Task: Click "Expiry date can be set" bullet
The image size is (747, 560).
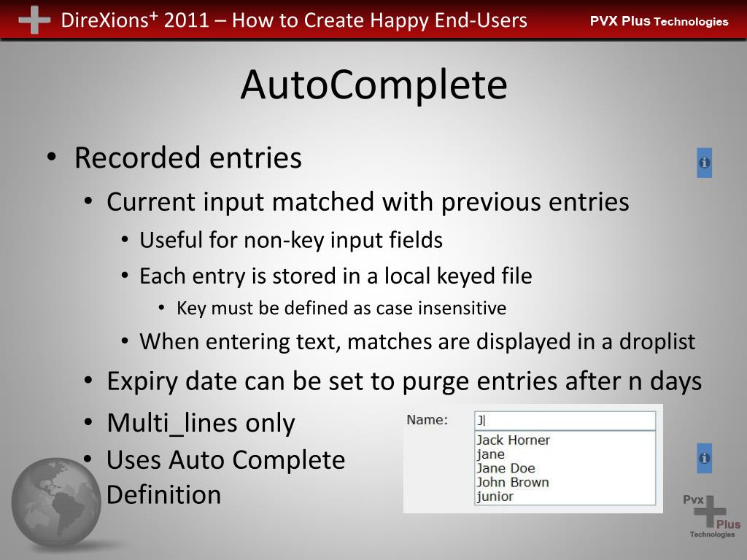Action: point(404,381)
